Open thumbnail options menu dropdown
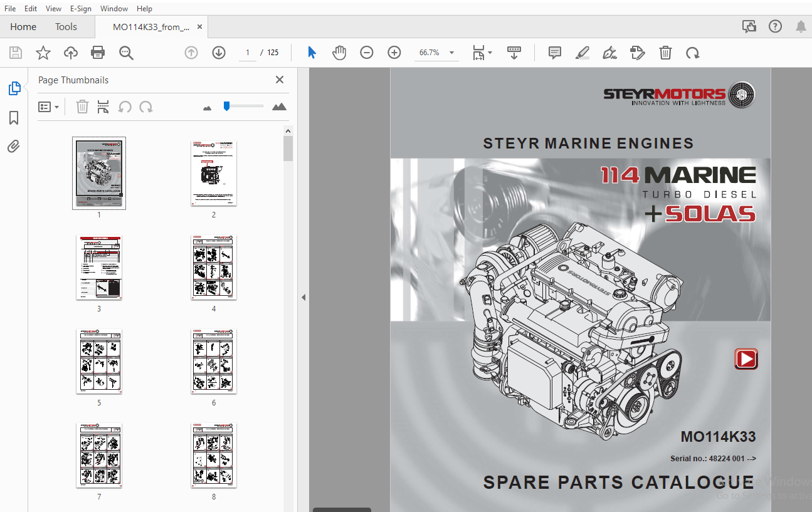812x512 pixels. click(48, 107)
